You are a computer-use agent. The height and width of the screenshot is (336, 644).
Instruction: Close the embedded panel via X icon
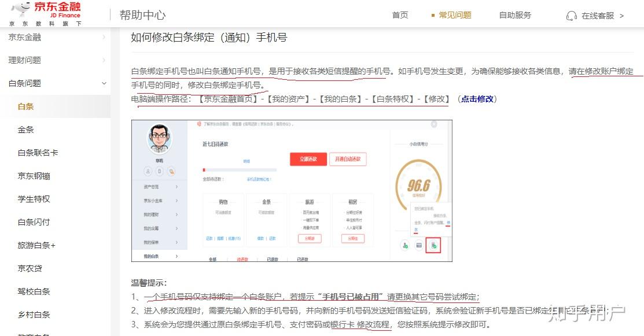433,123
